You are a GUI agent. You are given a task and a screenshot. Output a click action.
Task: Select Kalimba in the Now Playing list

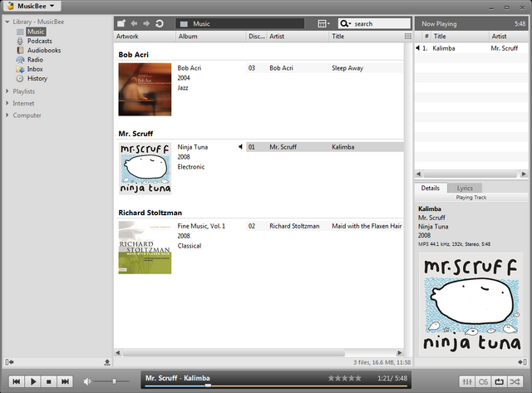tap(471, 48)
